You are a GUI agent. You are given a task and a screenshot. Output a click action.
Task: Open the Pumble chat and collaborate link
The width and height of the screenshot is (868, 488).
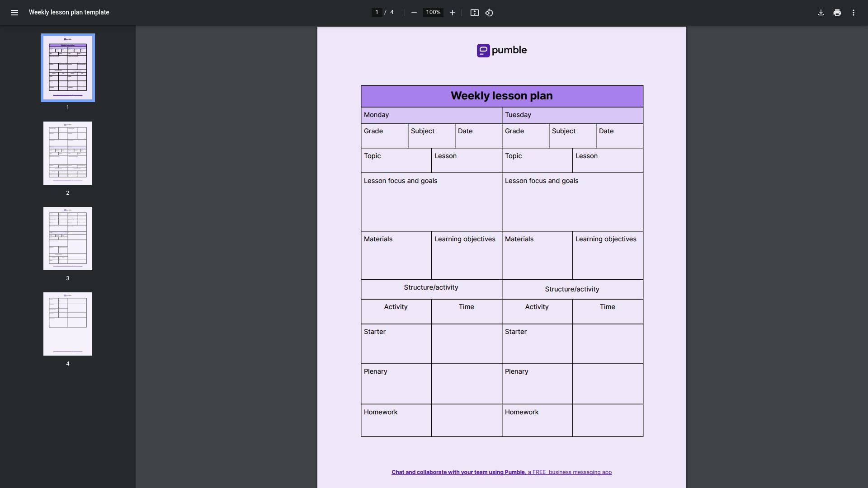(x=502, y=472)
